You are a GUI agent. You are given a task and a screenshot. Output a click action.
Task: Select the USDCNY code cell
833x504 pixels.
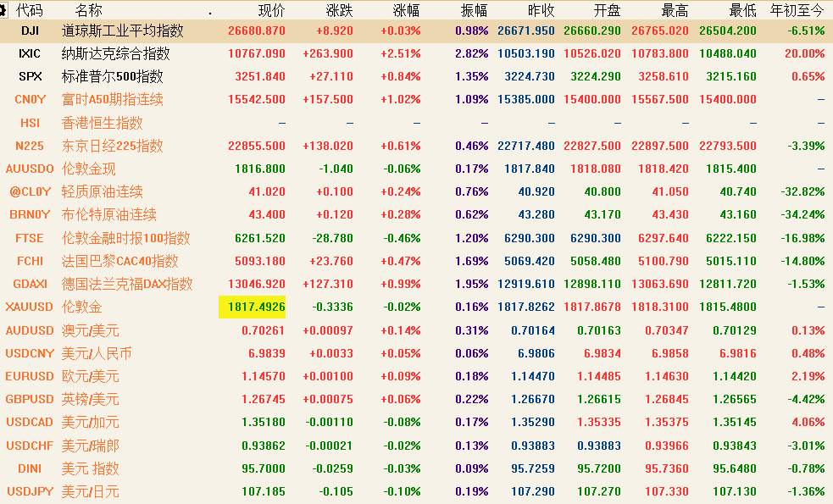pyautogui.click(x=30, y=353)
